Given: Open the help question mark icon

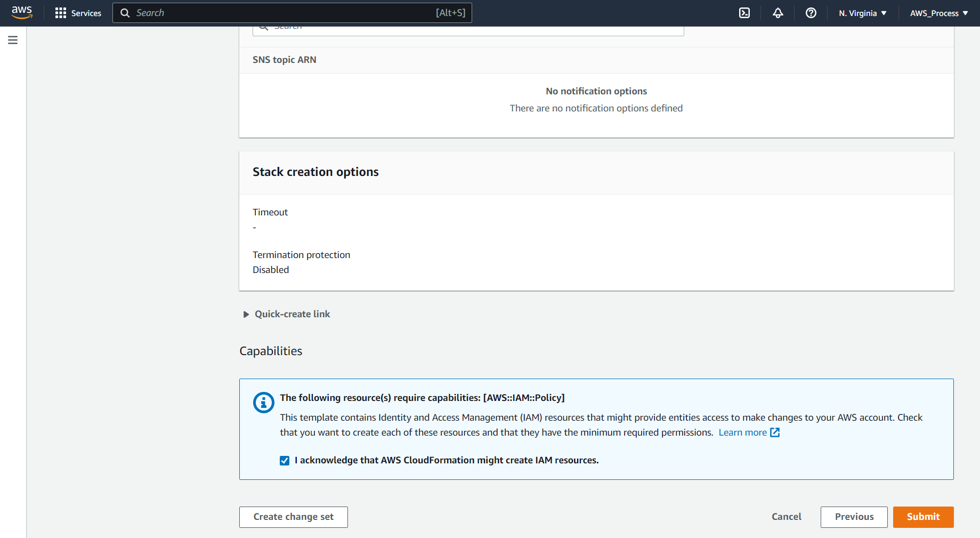Looking at the screenshot, I should (811, 13).
